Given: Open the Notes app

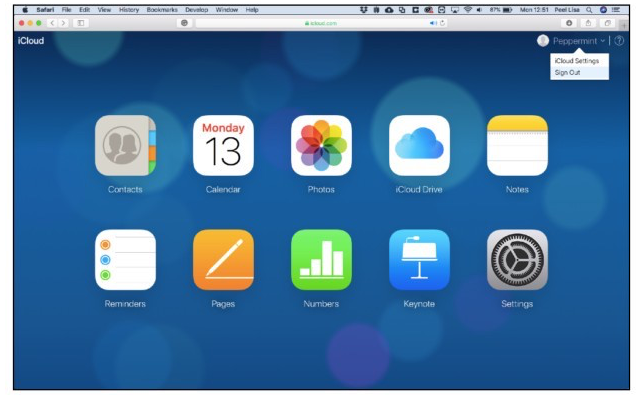Looking at the screenshot, I should tap(517, 145).
